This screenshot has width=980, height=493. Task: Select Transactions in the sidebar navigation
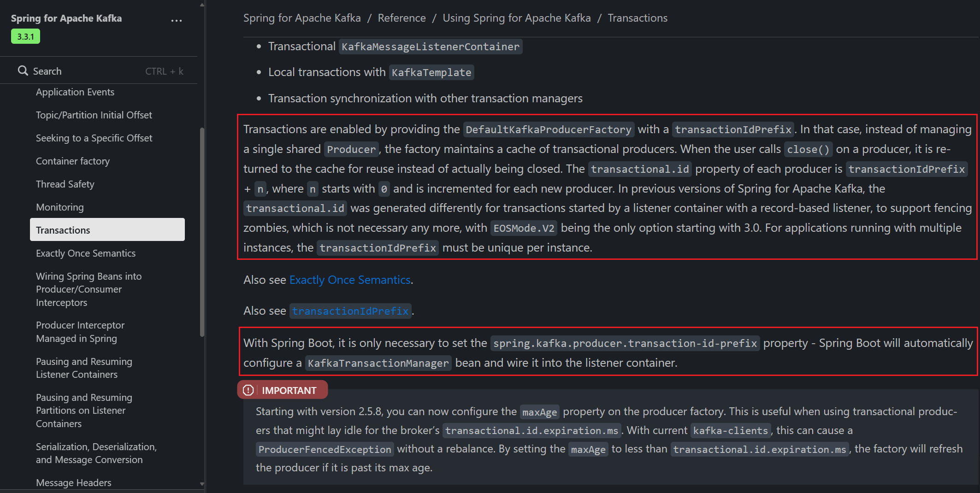click(x=107, y=230)
